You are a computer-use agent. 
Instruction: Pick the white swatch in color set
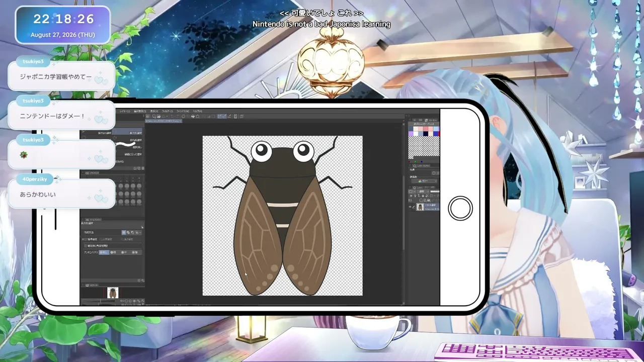[x=416, y=134]
